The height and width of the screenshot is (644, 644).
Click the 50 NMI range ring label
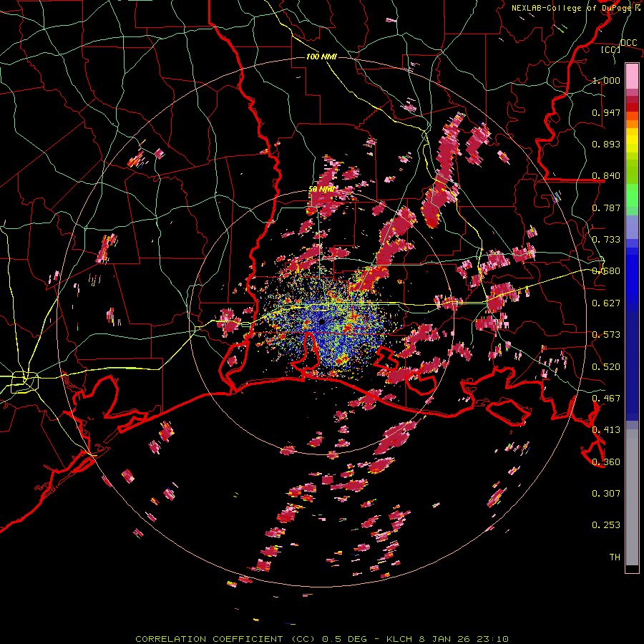click(321, 190)
